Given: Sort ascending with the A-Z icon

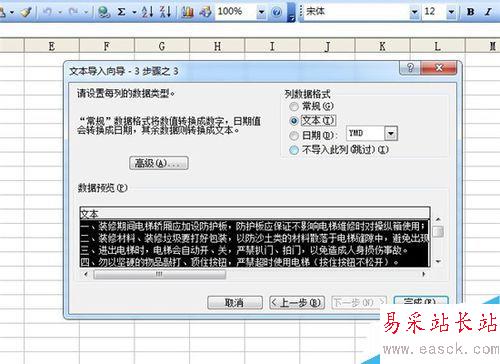Looking at the screenshot, I should pyautogui.click(x=147, y=12).
